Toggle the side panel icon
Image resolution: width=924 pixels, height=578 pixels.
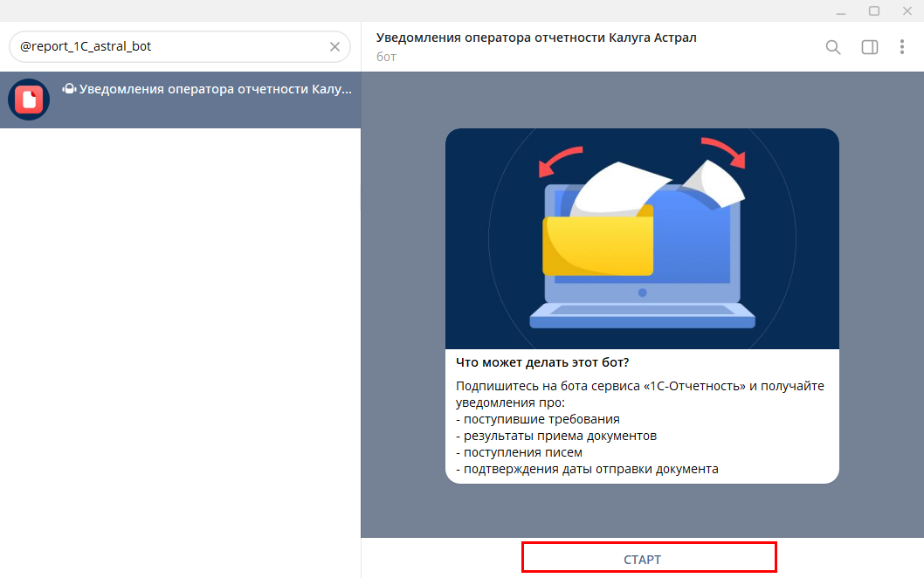[870, 47]
